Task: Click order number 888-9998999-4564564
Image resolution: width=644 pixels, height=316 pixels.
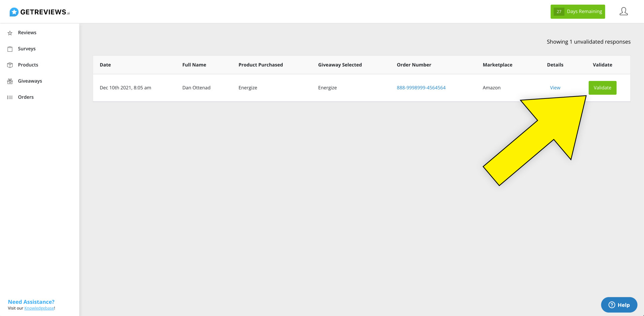Action: (421, 87)
